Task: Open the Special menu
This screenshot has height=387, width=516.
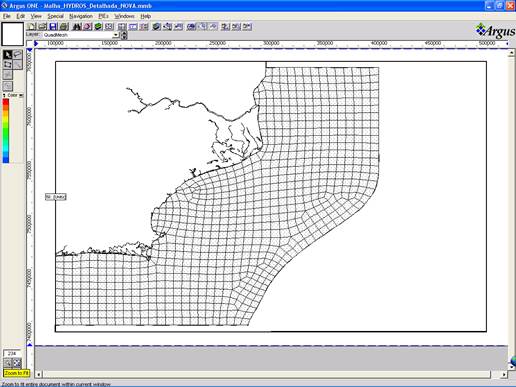Action: coord(55,16)
